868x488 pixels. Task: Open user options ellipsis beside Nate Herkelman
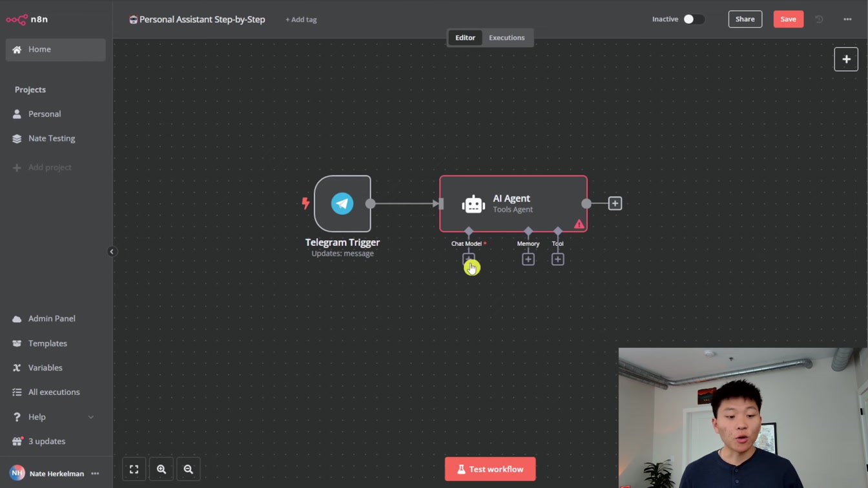pyautogui.click(x=96, y=474)
